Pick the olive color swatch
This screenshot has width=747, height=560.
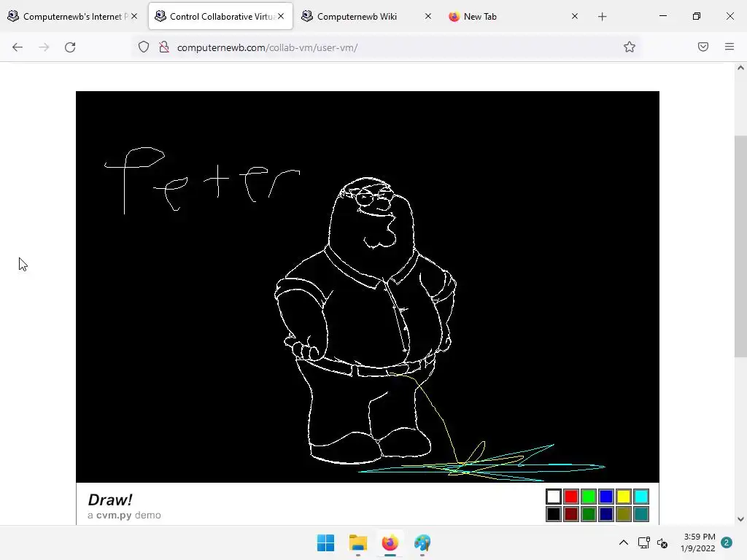tap(624, 514)
